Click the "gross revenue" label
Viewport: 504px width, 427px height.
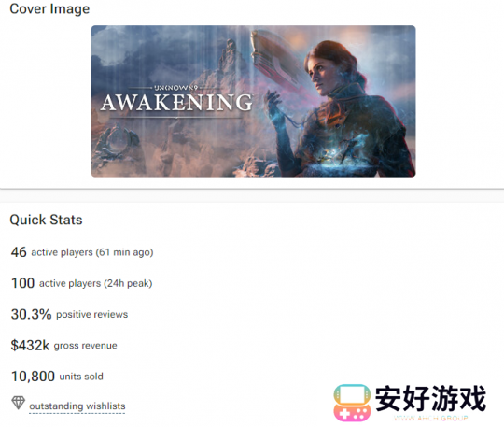(x=86, y=346)
